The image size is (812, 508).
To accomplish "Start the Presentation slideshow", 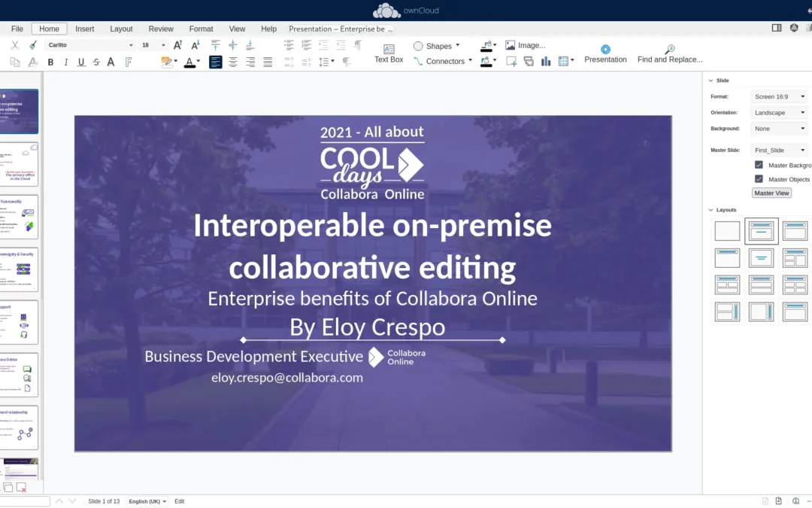I will click(x=605, y=53).
